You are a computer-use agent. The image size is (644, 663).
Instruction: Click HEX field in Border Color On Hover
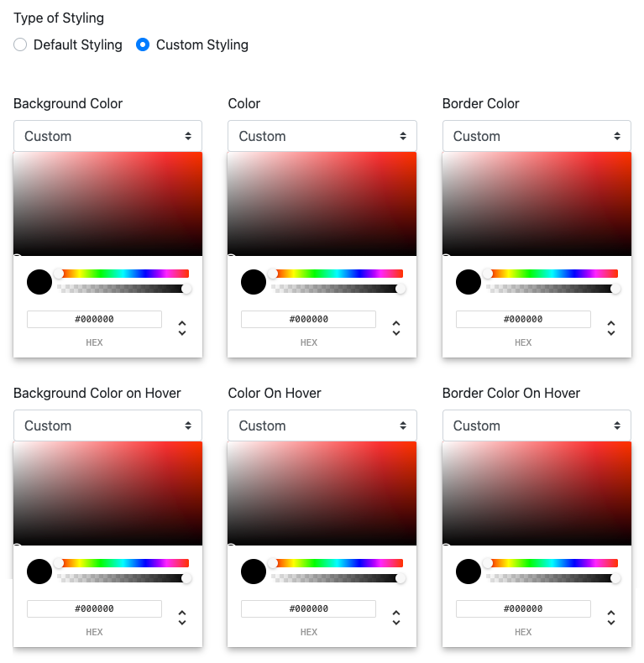click(x=523, y=608)
